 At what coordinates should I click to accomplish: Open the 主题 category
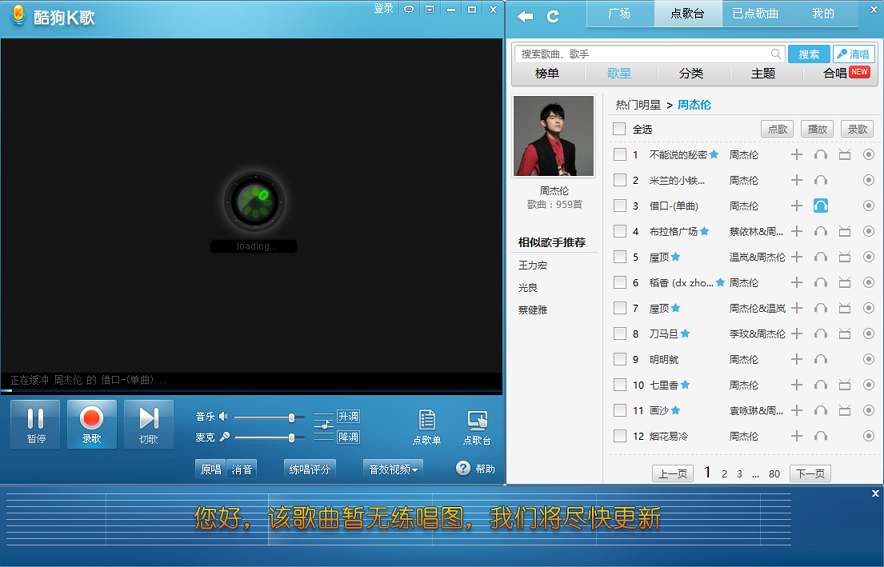(763, 73)
